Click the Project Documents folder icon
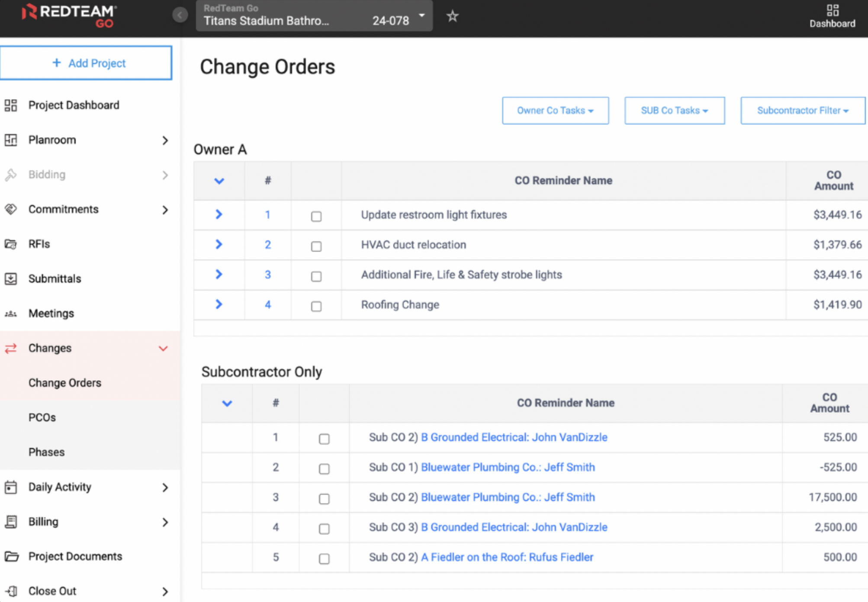The width and height of the screenshot is (868, 602). [x=11, y=556]
